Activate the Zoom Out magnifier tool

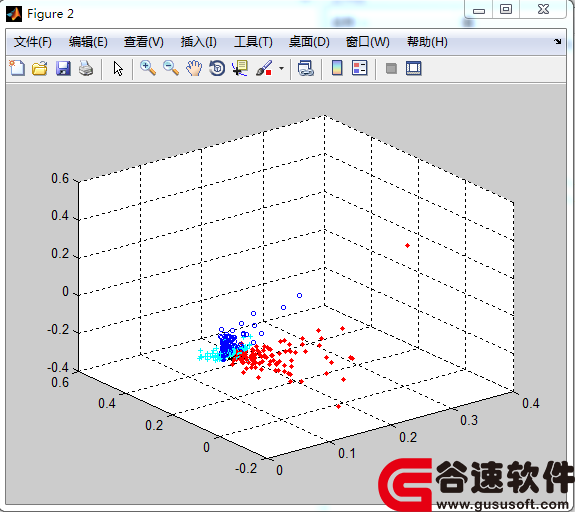click(x=171, y=68)
